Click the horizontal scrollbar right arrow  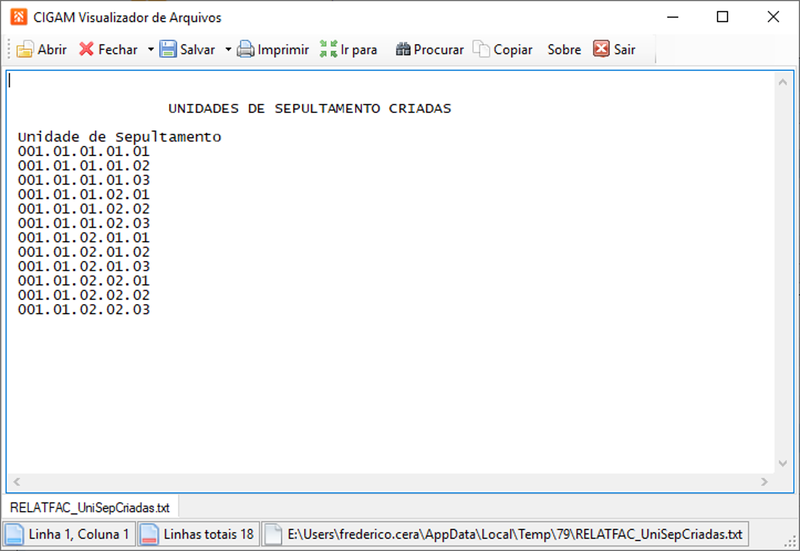point(764,482)
